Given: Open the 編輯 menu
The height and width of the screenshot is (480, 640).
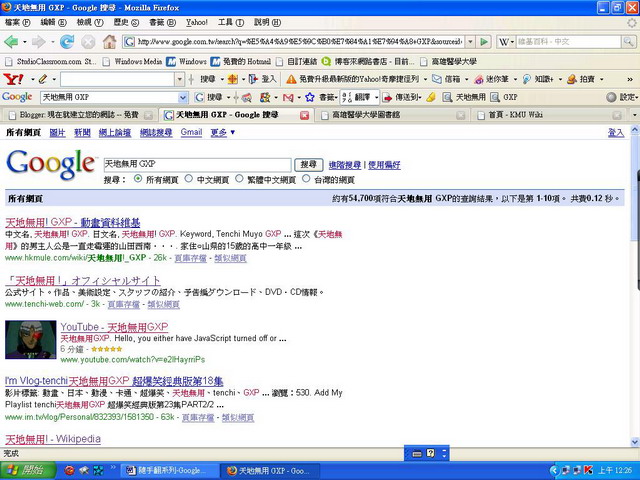Looking at the screenshot, I should point(53,22).
